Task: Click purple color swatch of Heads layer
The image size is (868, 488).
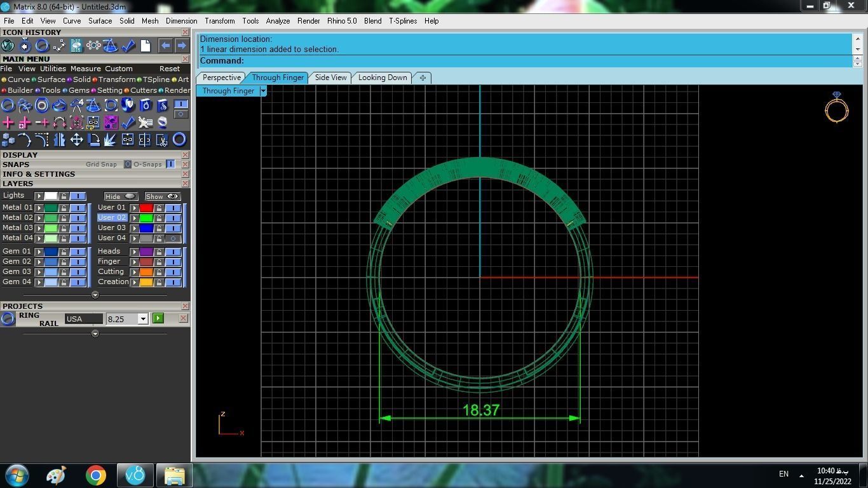Action: pyautogui.click(x=146, y=252)
